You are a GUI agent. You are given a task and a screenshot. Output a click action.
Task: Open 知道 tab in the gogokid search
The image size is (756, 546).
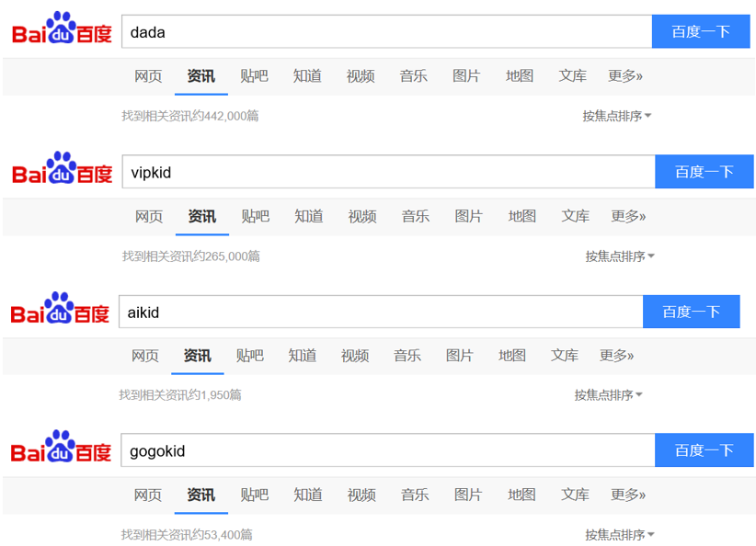pos(308,495)
